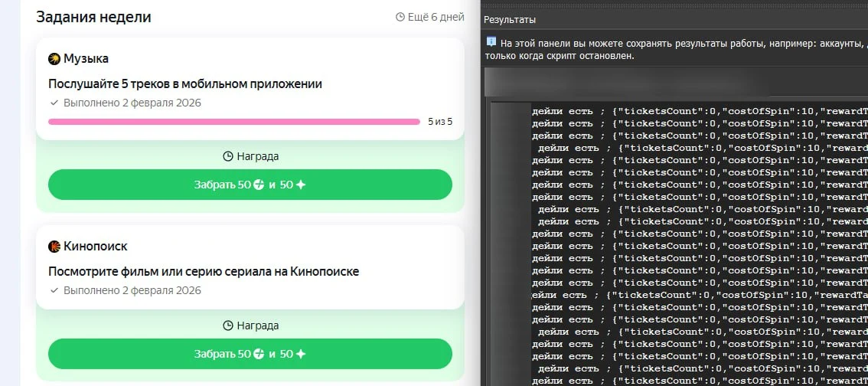Click the Результаты panel title
This screenshot has width=868, height=386.
[x=510, y=20]
